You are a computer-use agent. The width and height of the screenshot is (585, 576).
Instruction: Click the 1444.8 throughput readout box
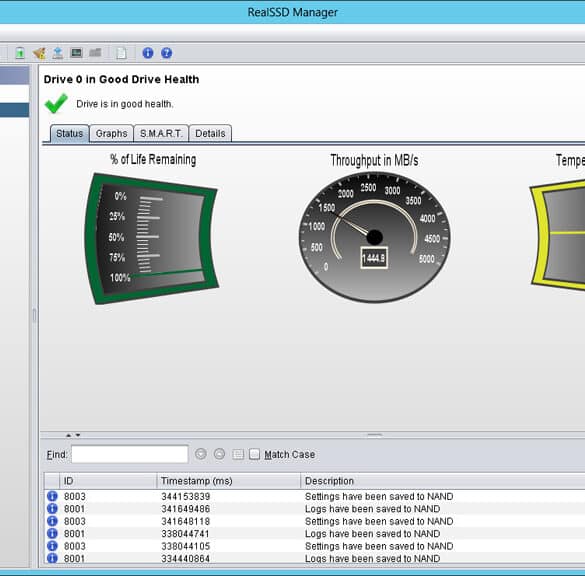point(374,258)
